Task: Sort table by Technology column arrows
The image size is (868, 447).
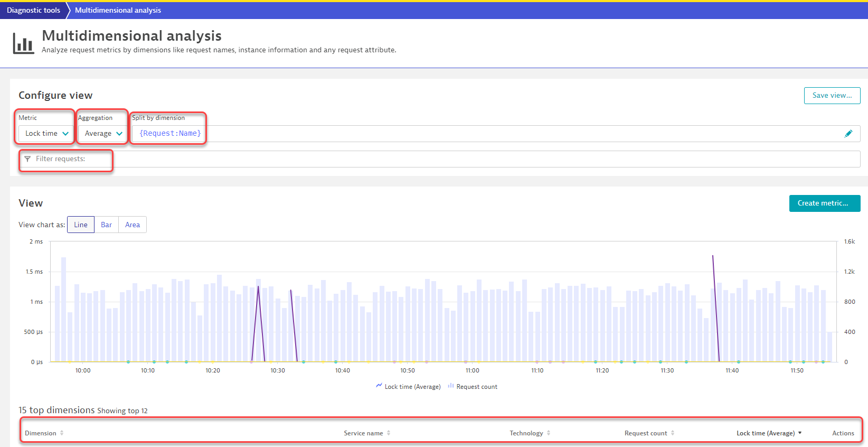Action: (549, 433)
